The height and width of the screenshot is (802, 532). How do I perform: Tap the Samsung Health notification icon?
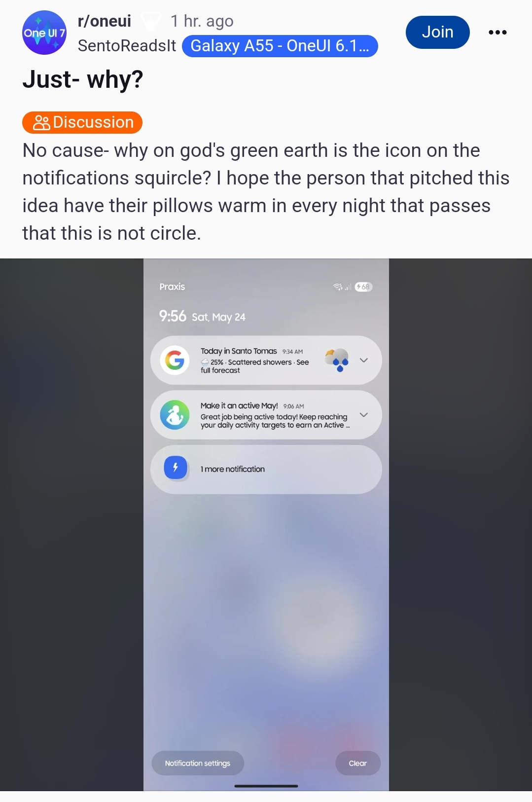pyautogui.click(x=175, y=415)
